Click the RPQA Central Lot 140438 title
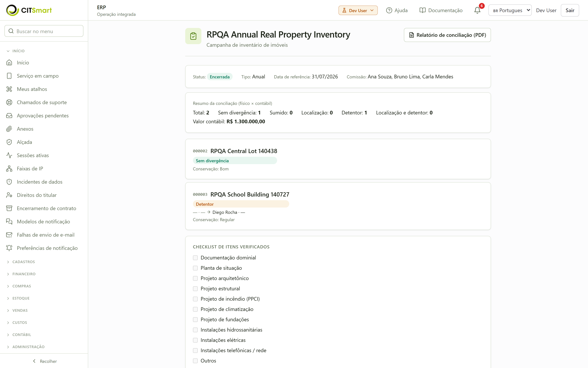Viewport: 588px width, 368px height. click(x=244, y=151)
